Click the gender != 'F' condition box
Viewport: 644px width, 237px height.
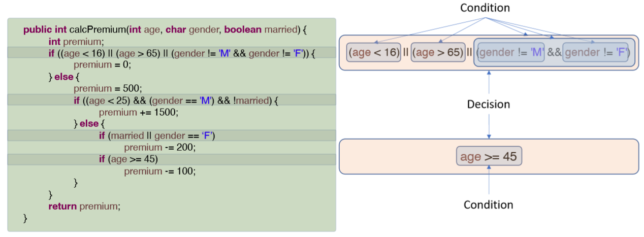[596, 52]
